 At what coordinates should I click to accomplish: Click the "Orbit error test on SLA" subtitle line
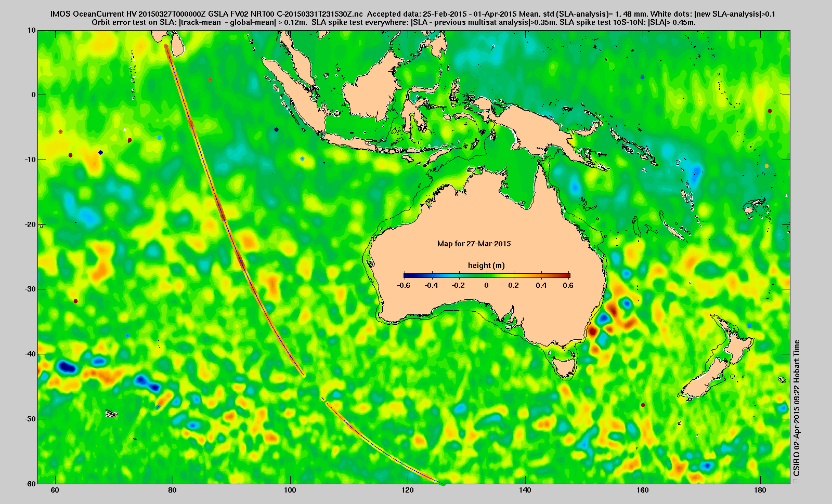coord(394,22)
